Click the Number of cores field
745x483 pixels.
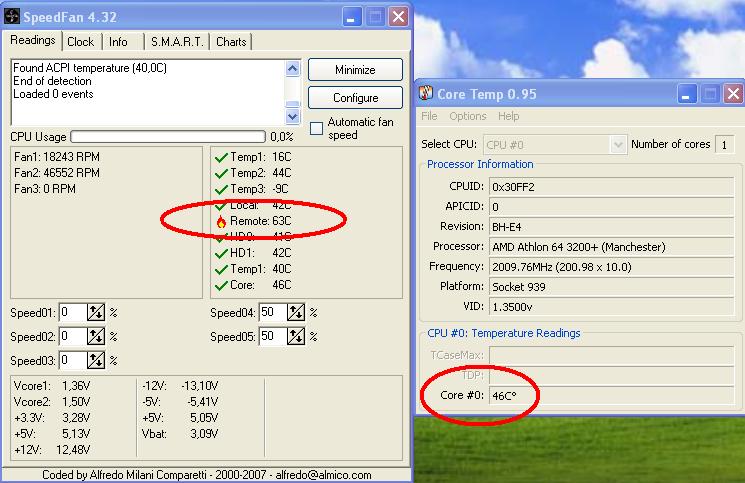pyautogui.click(x=725, y=144)
